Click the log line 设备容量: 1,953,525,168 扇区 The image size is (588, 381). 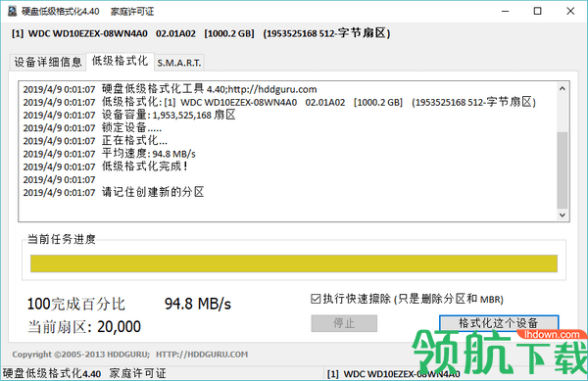129,115
